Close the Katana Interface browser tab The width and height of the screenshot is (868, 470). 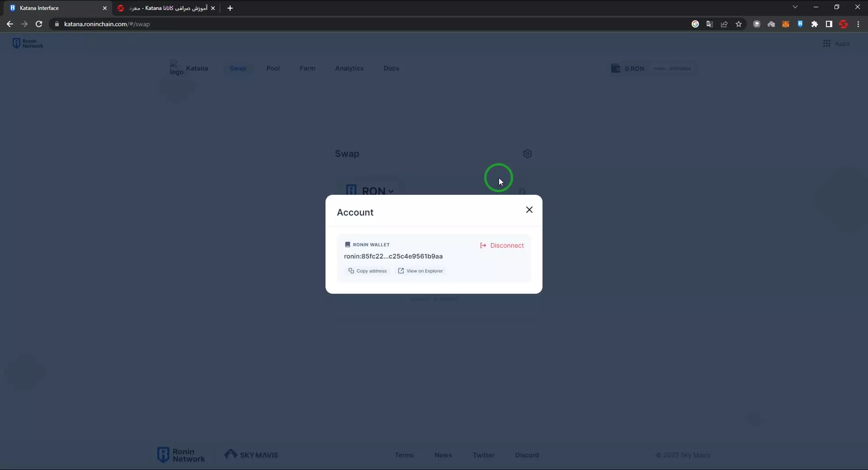(x=104, y=8)
